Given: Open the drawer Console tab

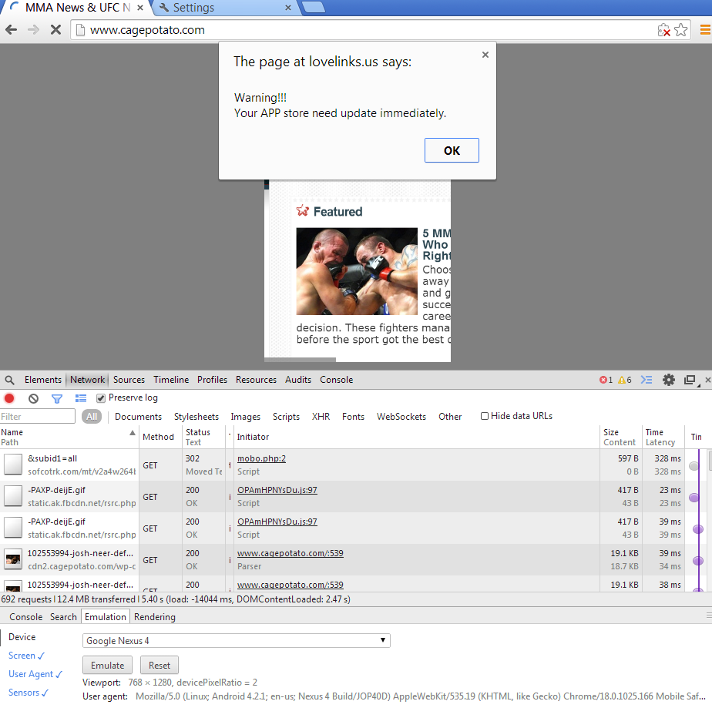Looking at the screenshot, I should (26, 617).
